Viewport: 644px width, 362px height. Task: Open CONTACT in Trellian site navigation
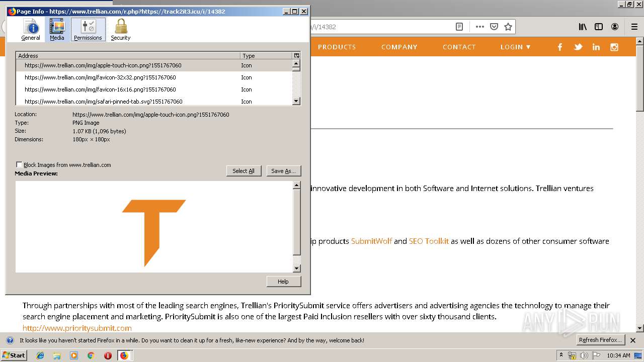tap(459, 47)
